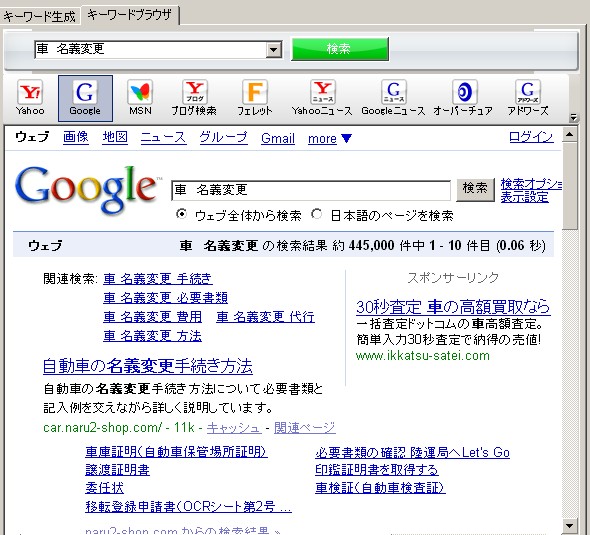The image size is (590, 535).
Task: Click in the top keyword input field
Action: 151,50
